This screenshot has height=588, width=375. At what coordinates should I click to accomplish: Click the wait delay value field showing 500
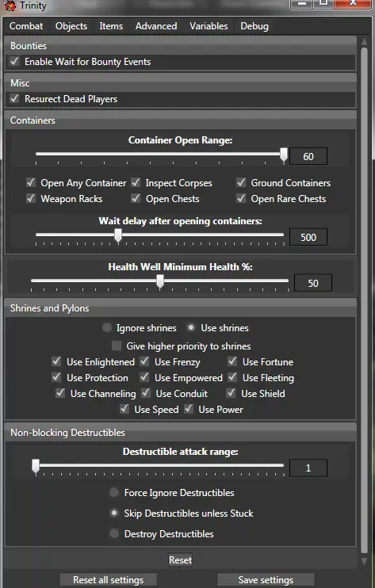tap(308, 237)
